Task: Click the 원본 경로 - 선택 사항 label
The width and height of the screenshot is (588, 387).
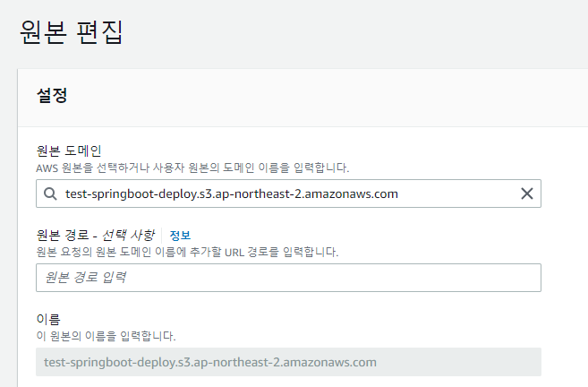Action: 95,236
